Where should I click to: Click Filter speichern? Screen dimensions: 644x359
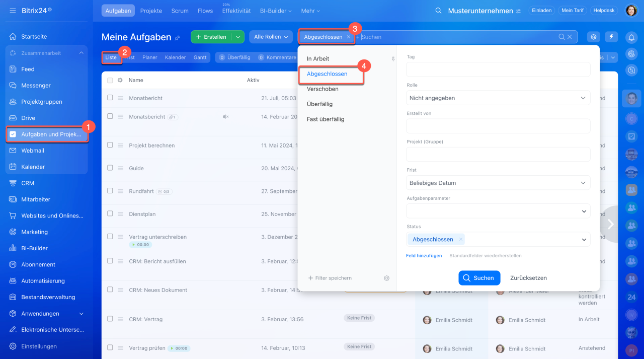click(x=330, y=278)
